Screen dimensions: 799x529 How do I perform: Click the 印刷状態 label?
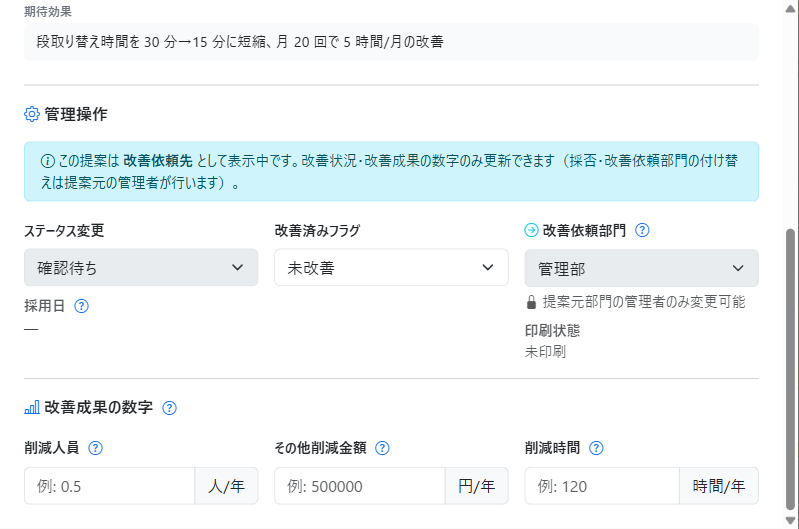pyautogui.click(x=552, y=331)
